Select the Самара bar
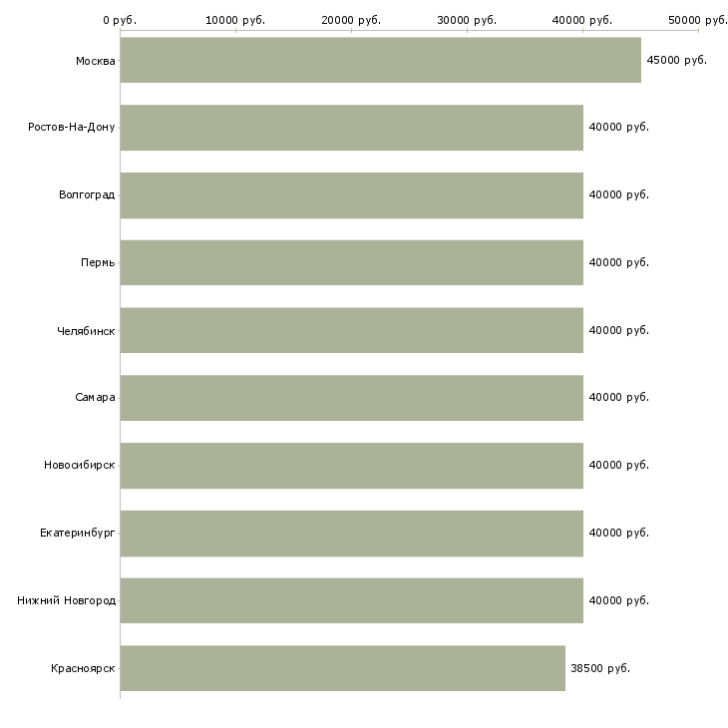This screenshot has height=728, width=728. coord(351,398)
